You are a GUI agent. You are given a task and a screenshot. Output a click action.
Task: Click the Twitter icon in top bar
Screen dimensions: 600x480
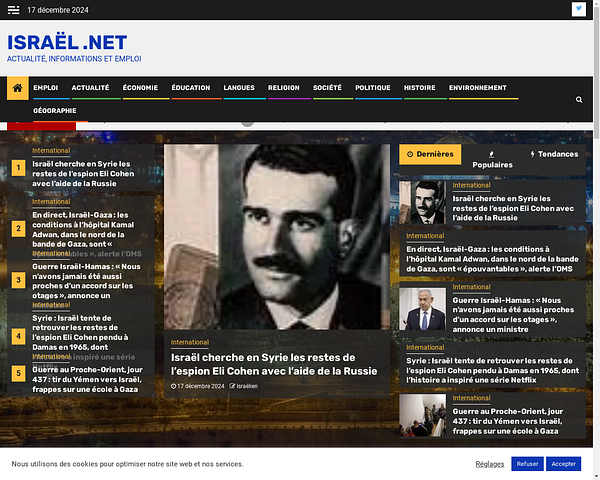click(579, 9)
